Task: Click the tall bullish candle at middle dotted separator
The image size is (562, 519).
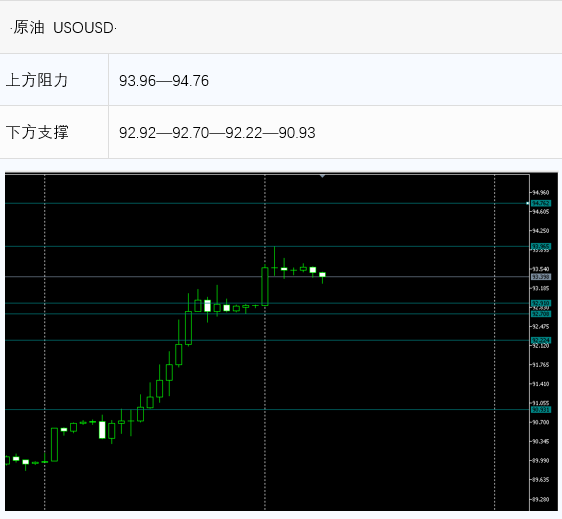Action: click(x=265, y=286)
